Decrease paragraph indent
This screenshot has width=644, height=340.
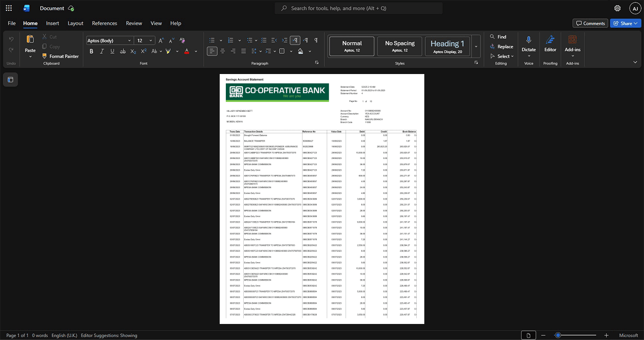(274, 41)
